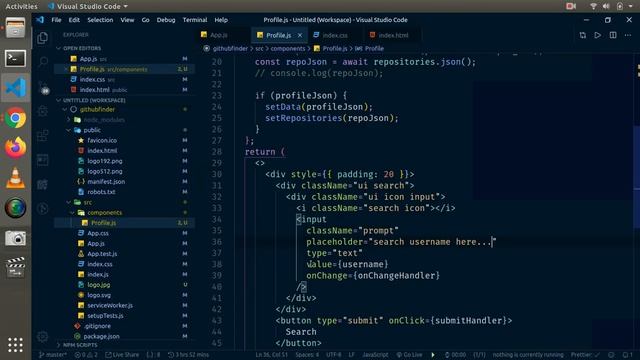Open favicon.ico in the public folder

click(124, 140)
